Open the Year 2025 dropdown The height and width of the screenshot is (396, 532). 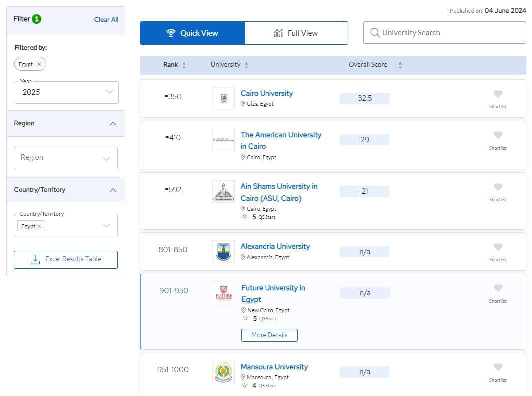[67, 92]
